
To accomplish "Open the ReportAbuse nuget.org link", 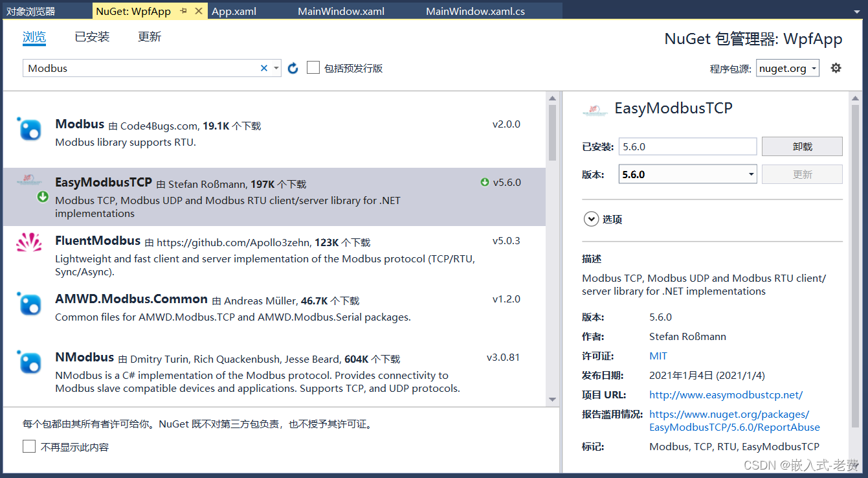I will point(735,420).
